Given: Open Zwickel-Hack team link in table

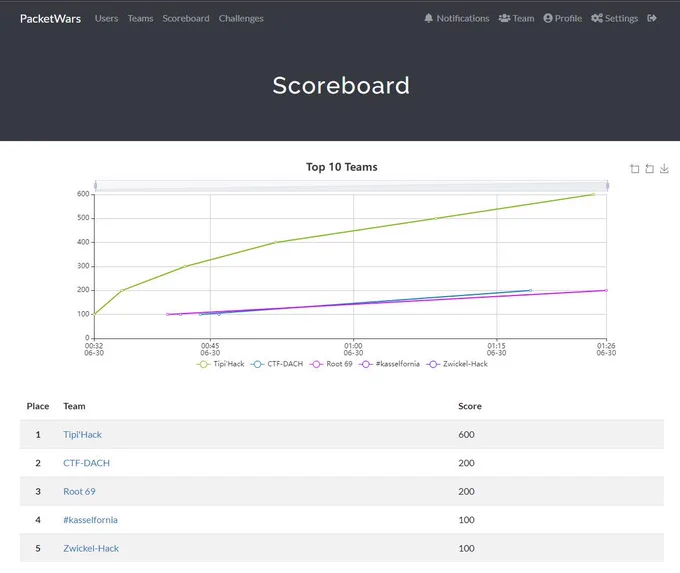Looking at the screenshot, I should coord(91,548).
